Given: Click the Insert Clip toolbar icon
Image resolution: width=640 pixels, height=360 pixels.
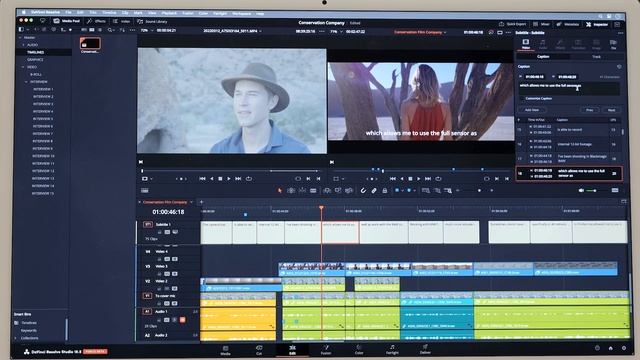Looking at the screenshot, I should 327,191.
